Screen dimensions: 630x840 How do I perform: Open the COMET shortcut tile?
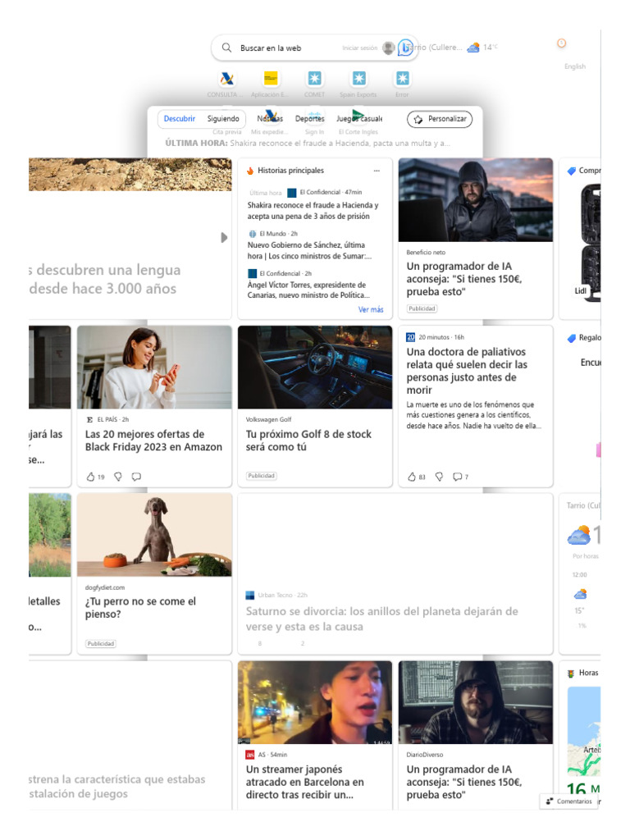314,79
